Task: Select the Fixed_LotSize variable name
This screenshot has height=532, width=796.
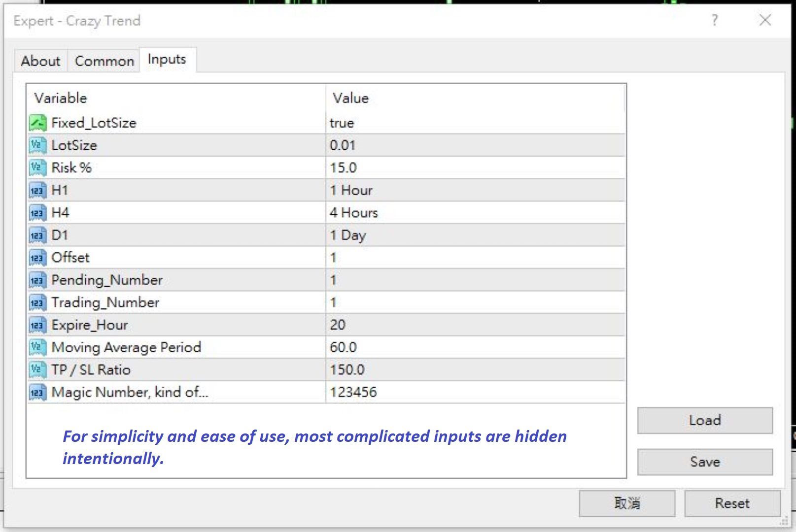Action: (94, 123)
